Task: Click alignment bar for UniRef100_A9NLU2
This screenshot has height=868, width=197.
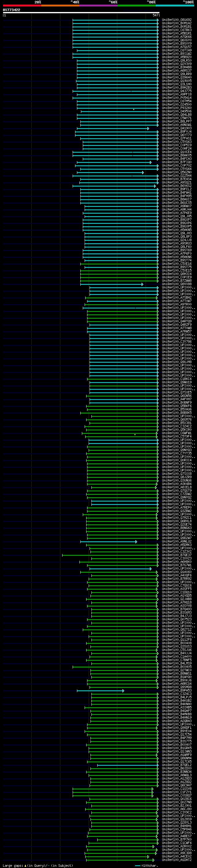Action: point(109,542)
